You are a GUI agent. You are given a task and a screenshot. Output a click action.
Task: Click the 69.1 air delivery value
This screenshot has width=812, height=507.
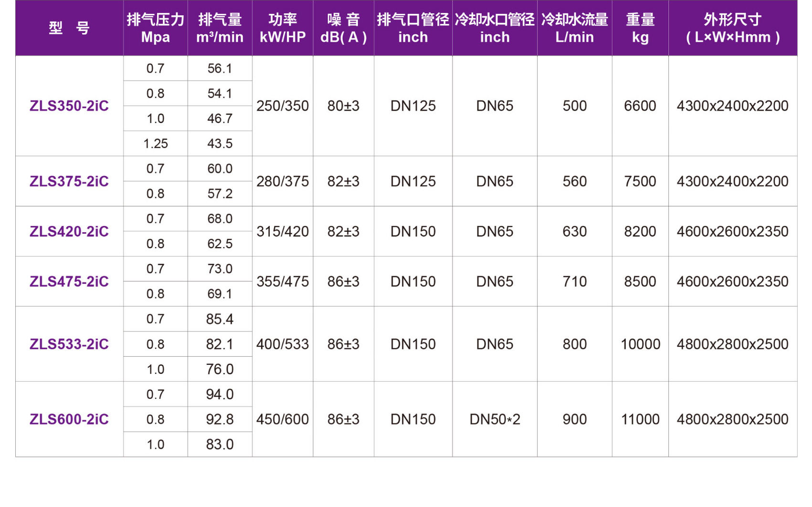[220, 294]
